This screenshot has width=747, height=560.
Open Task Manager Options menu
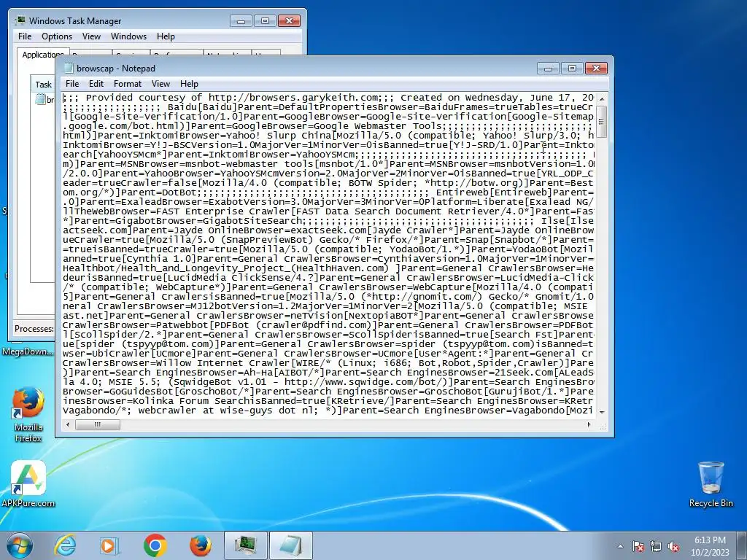pyautogui.click(x=57, y=36)
